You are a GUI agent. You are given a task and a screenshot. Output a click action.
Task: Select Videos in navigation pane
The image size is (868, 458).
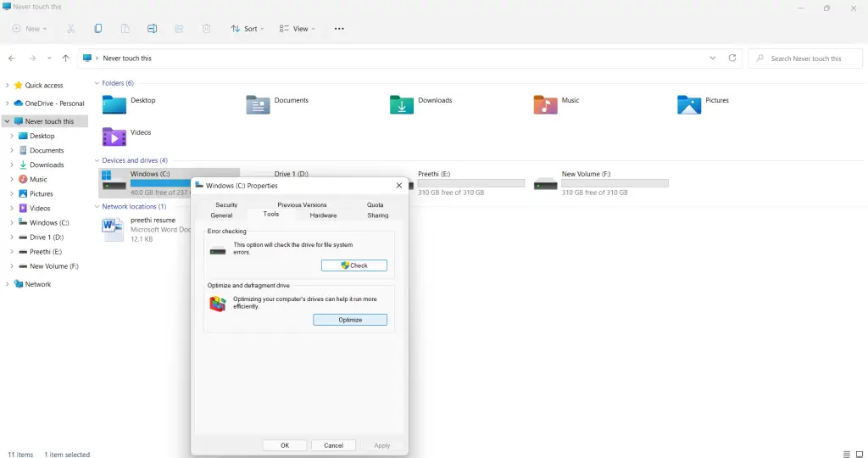[x=40, y=209]
